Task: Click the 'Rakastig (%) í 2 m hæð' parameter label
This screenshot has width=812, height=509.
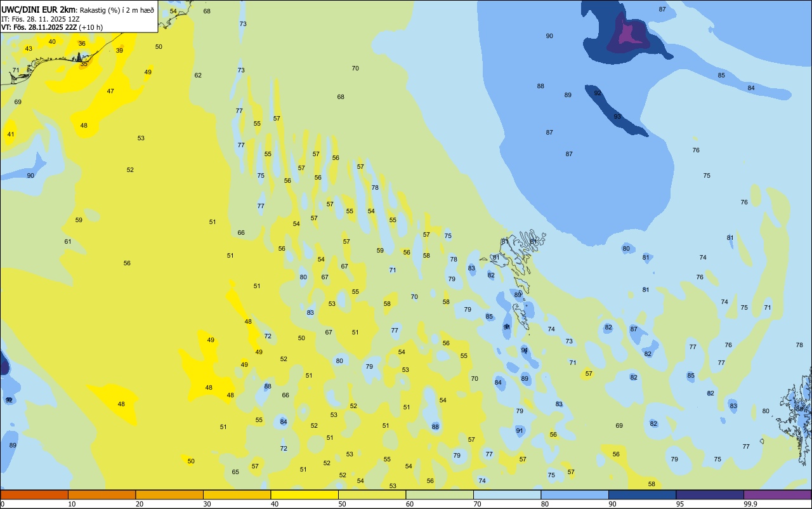Action: coord(117,10)
